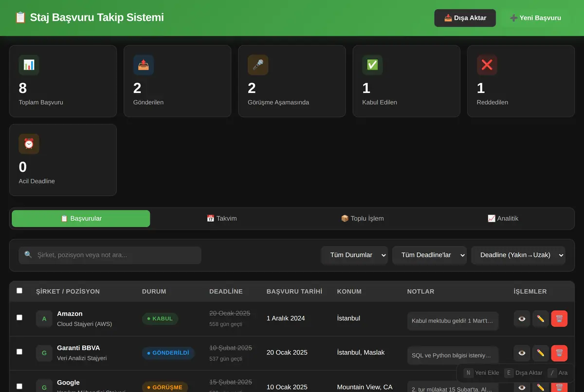Delete the Amazon application with trash icon
Viewport: 584px width, 392px height.
pyautogui.click(x=559, y=319)
